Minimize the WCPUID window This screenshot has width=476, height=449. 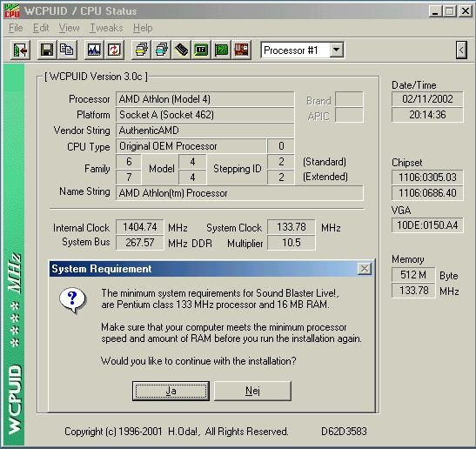[x=436, y=11]
